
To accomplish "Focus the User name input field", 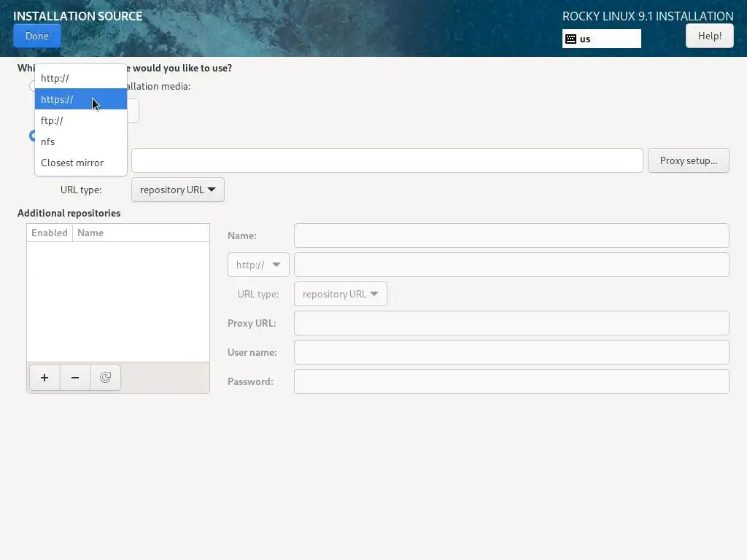I will pos(511,352).
